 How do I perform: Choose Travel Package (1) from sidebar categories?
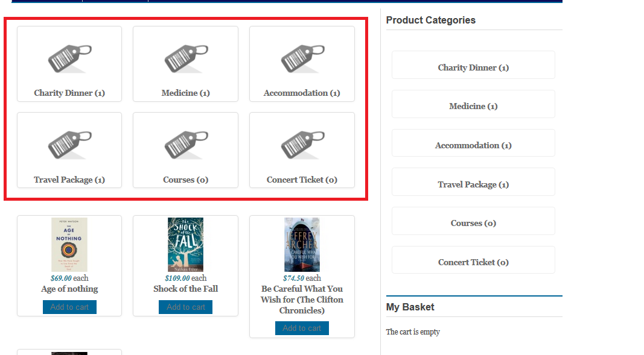[473, 184]
